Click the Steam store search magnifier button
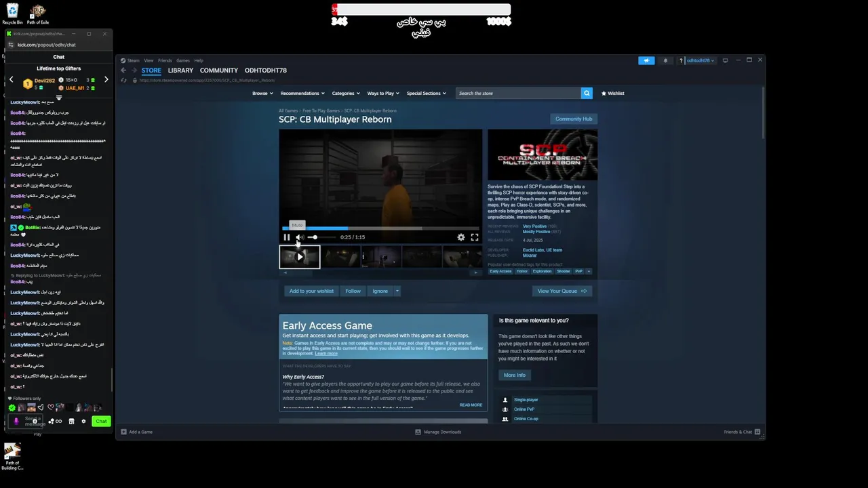 [x=587, y=93]
